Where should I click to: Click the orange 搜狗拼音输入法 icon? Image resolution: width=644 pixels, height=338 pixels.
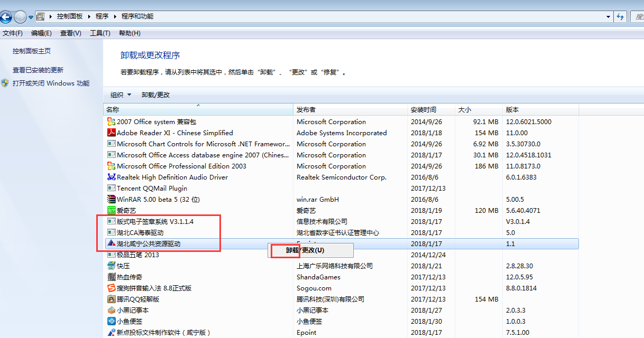[111, 288]
